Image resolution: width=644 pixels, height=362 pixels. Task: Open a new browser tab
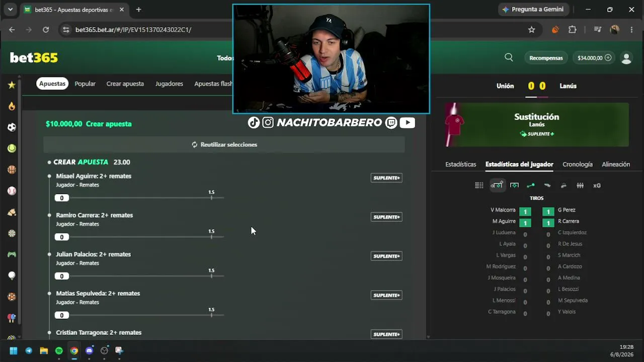pyautogui.click(x=138, y=10)
